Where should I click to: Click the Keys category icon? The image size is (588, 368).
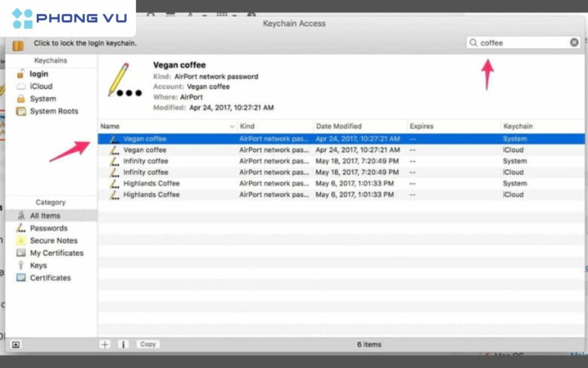click(x=22, y=265)
